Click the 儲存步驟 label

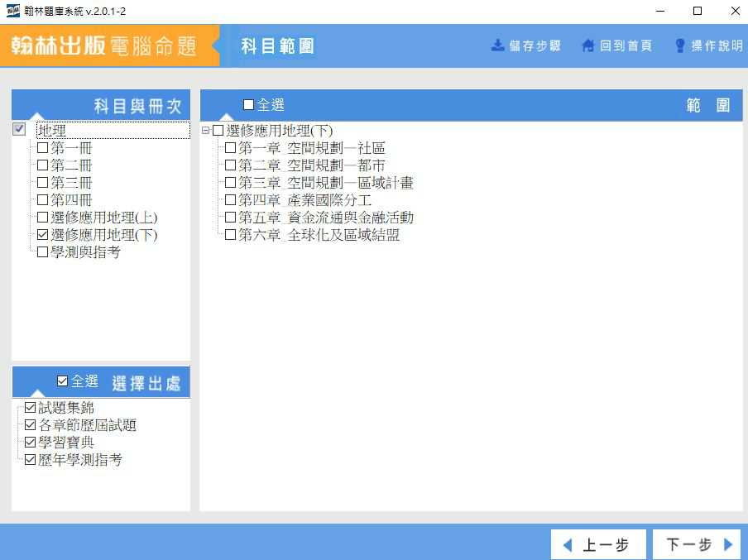tap(535, 45)
